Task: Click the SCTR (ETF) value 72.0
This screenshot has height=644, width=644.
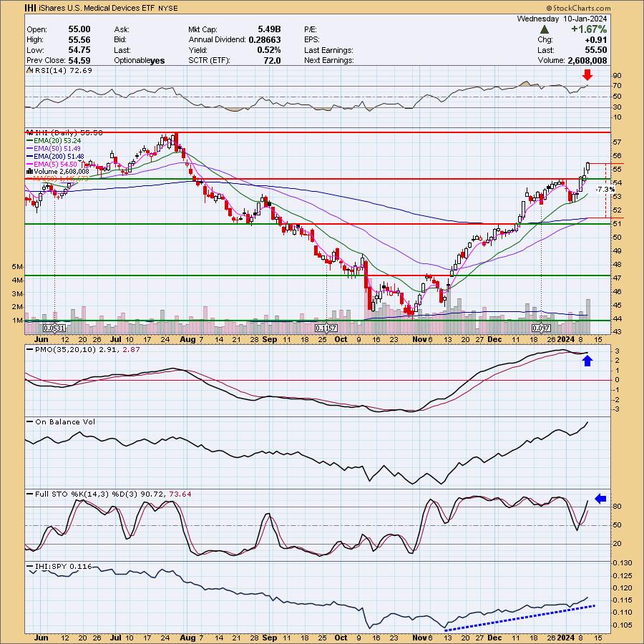Action: click(x=273, y=60)
